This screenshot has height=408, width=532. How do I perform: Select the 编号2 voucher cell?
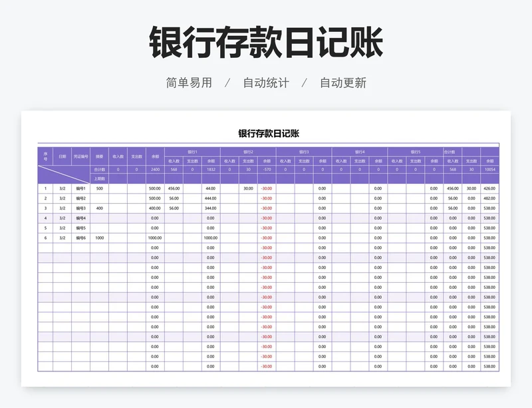80,198
